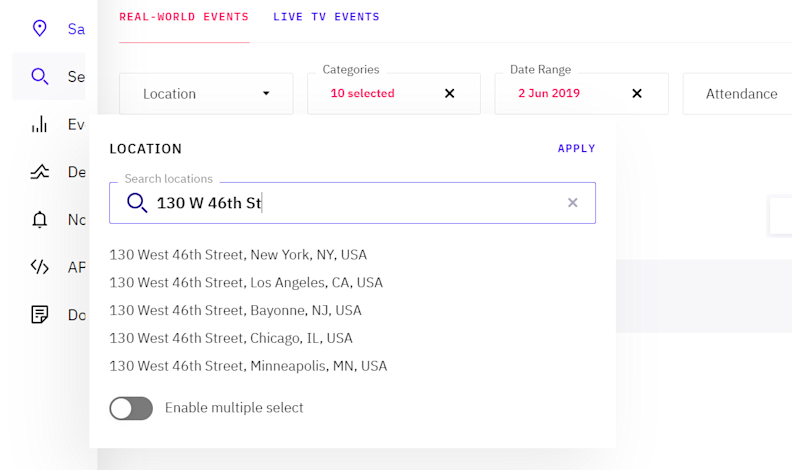Select 130 West 46th Street, New York

238,255
